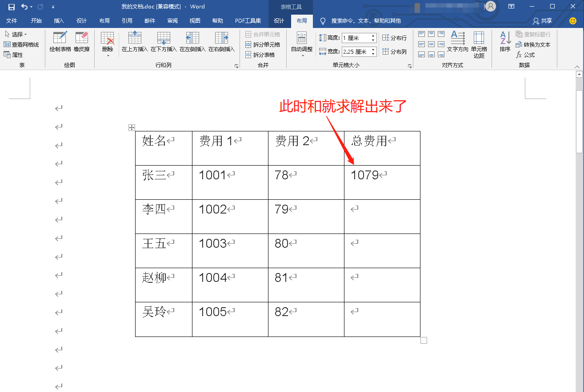Toggle 查看网格线 to show gridlines
This screenshot has height=392, width=584.
pos(22,44)
